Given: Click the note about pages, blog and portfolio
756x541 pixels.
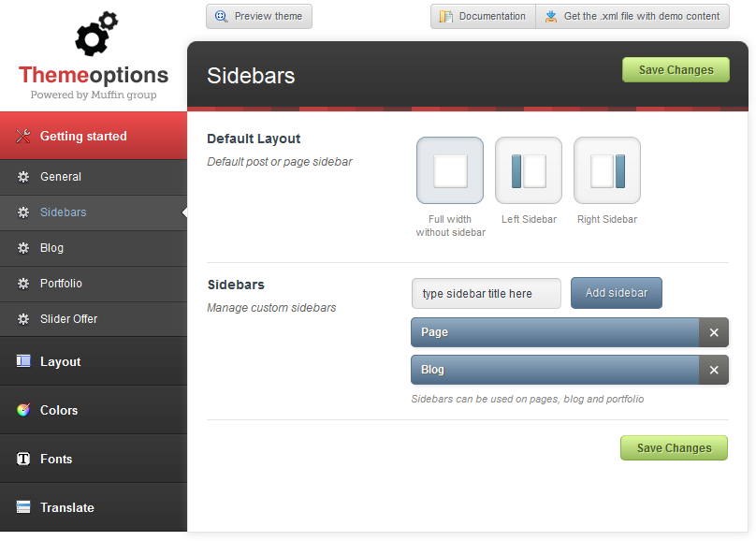Looking at the screenshot, I should (x=528, y=400).
